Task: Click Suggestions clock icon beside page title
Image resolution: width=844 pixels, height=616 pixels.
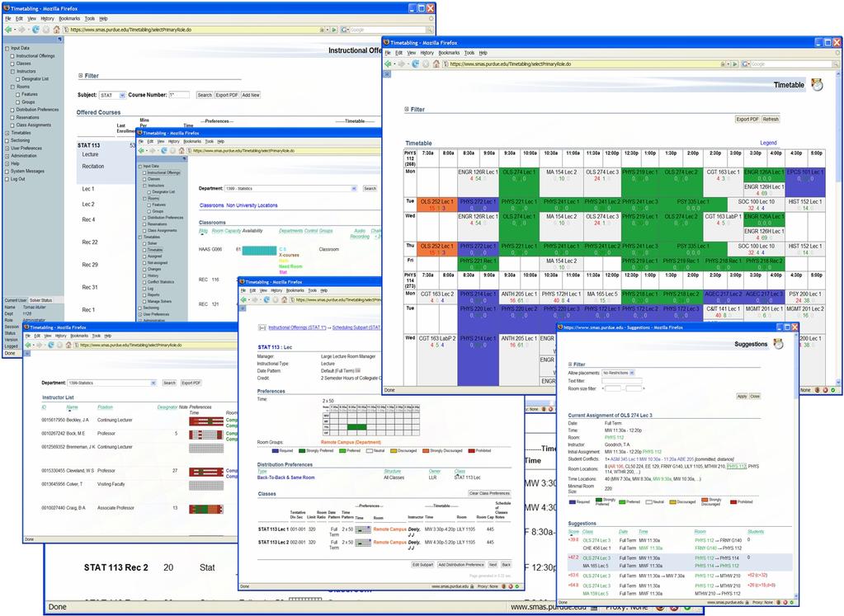Action: (x=778, y=344)
